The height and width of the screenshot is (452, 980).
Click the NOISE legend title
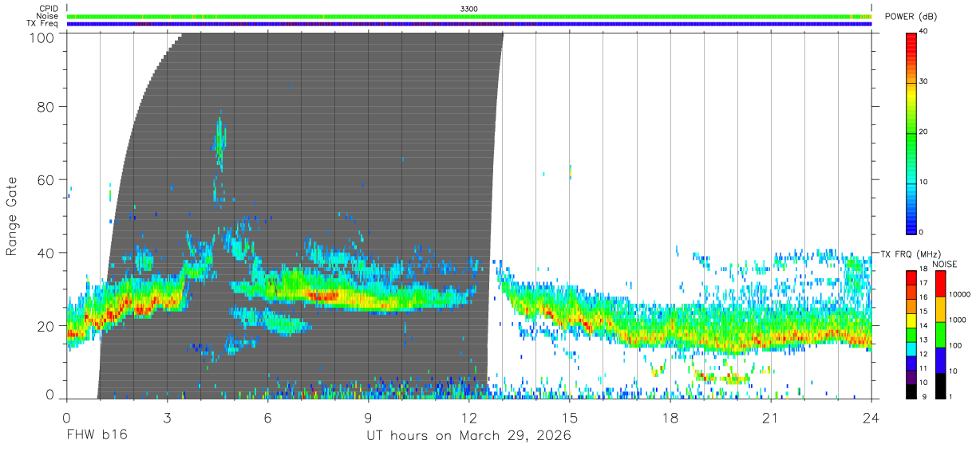tap(943, 265)
